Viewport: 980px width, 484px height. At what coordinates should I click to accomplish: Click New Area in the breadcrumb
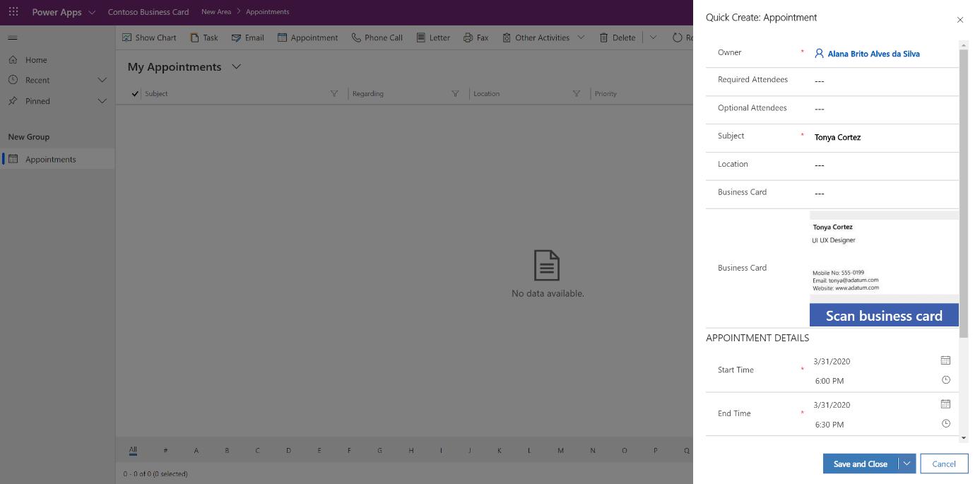tap(216, 12)
